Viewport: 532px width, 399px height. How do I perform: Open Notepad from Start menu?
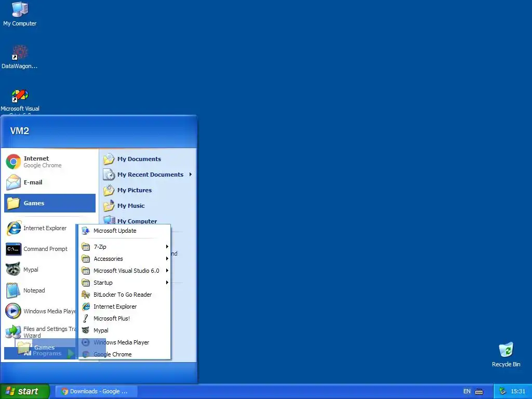40,290
